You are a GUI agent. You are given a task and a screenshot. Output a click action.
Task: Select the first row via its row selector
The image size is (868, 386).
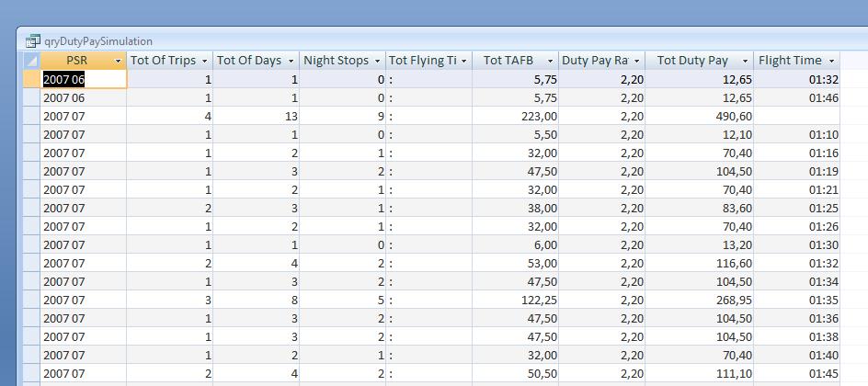(29, 80)
